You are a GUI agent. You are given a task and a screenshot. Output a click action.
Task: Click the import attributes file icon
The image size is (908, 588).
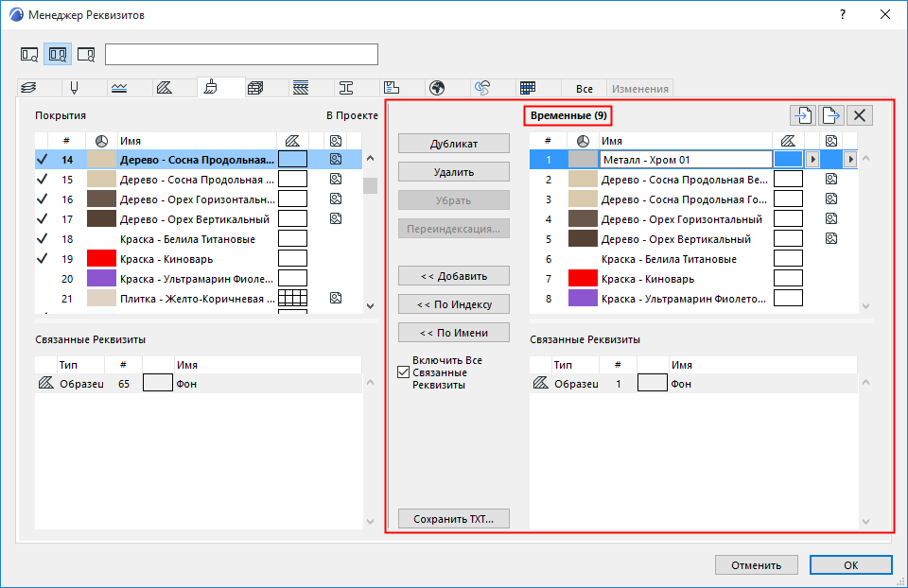click(803, 115)
